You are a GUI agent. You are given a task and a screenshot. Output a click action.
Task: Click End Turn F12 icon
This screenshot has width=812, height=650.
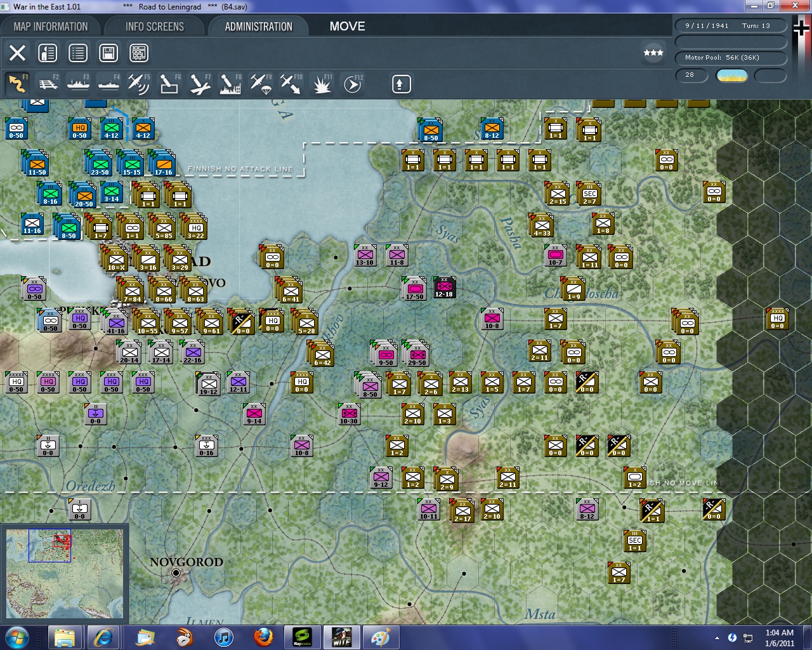coord(353,84)
